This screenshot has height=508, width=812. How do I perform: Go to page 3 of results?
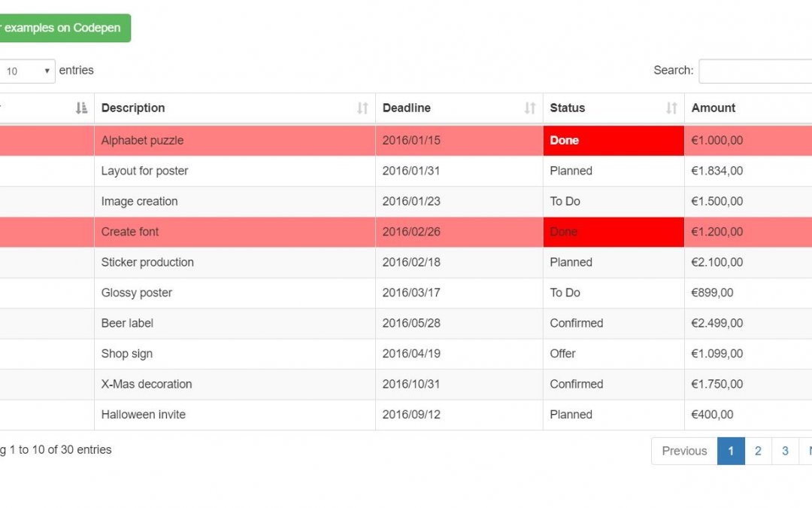[785, 451]
